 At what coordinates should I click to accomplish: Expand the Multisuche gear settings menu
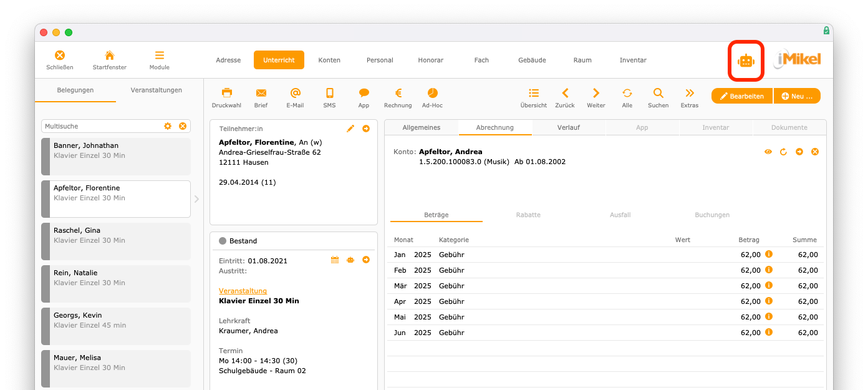168,126
